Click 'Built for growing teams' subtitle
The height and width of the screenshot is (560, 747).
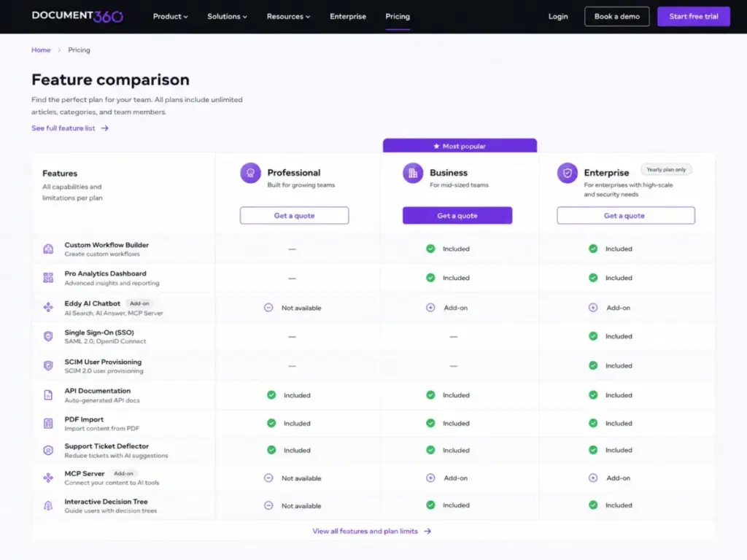tap(301, 184)
